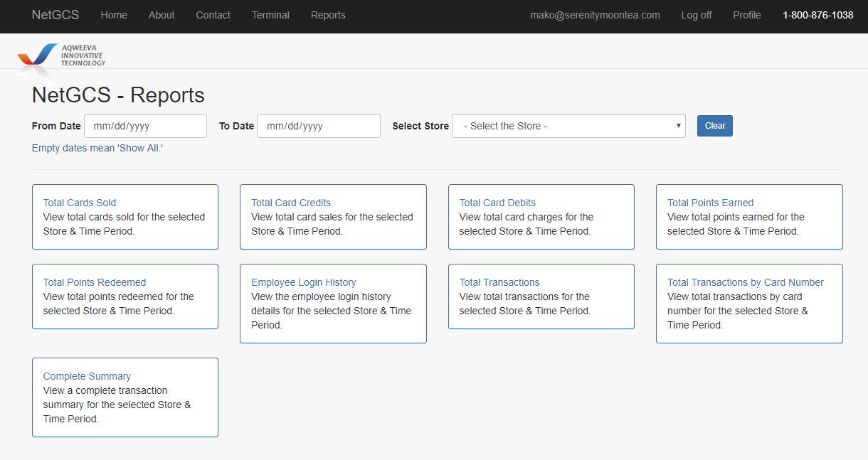Open the Total Cards Sold report
The image size is (868, 460).
80,203
